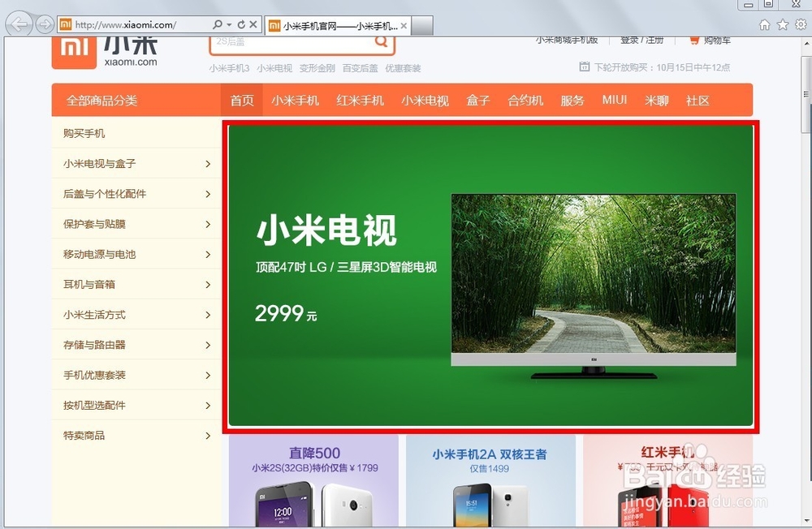Click hot search link 小米手机3

click(x=230, y=68)
